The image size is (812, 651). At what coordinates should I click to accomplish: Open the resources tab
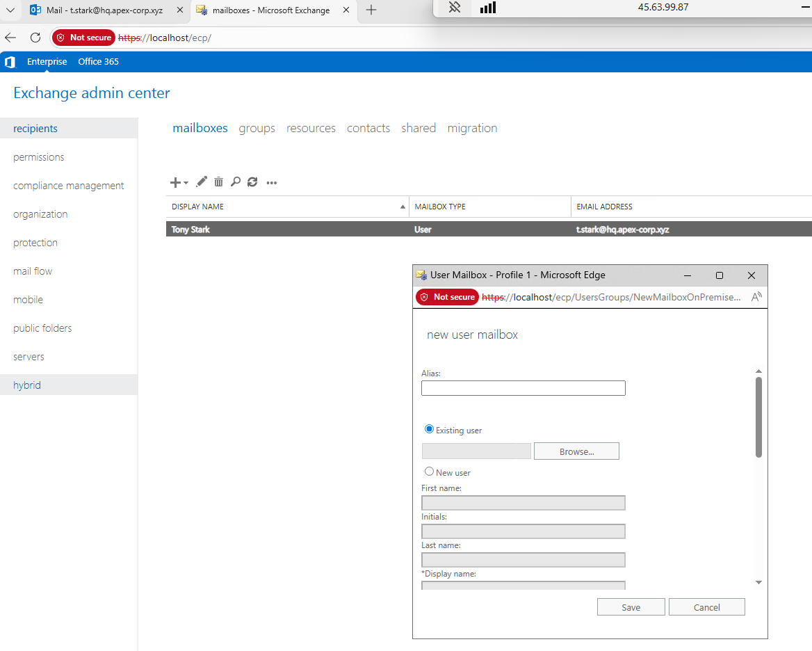(x=311, y=129)
